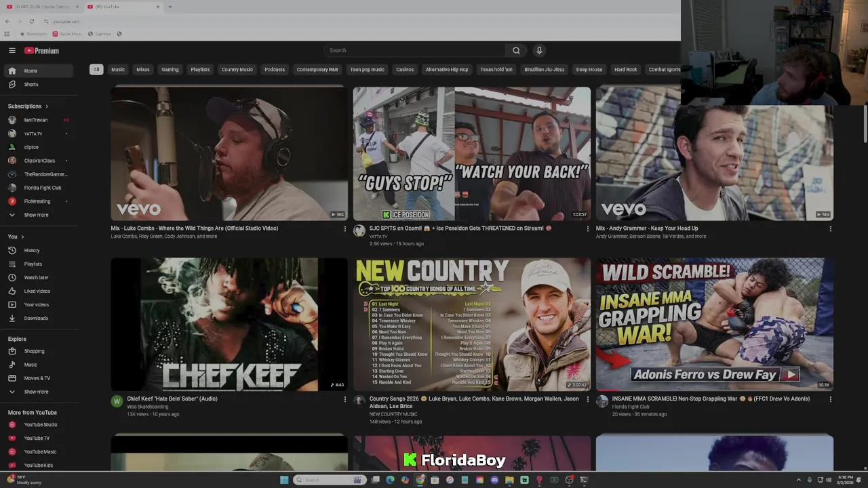Open more options for SJC SPITS video
868x488 pixels.
(x=587, y=229)
